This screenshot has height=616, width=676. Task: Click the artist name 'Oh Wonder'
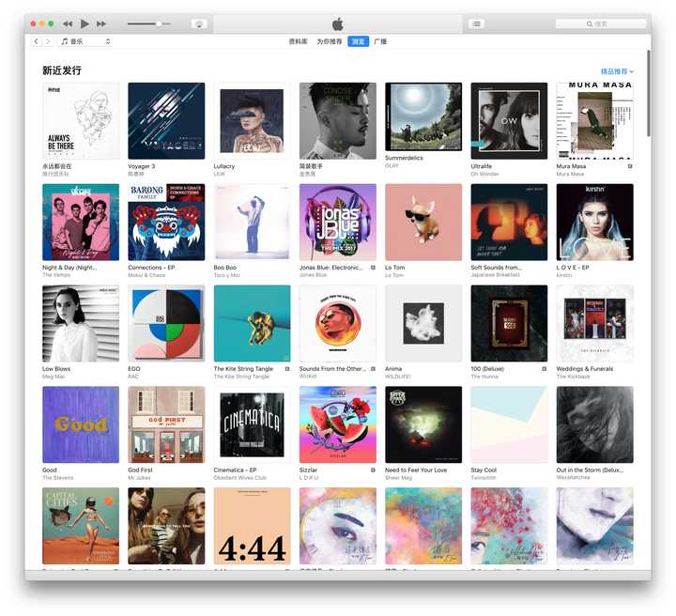(484, 174)
